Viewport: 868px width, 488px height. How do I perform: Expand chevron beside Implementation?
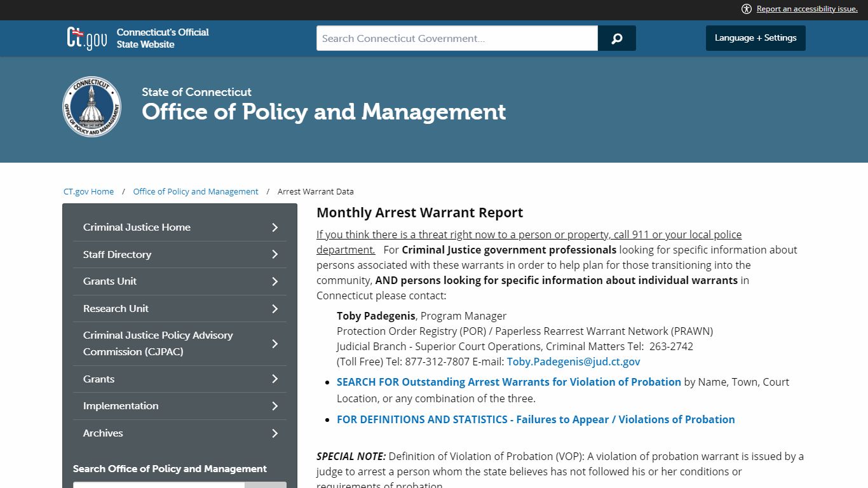coord(275,406)
